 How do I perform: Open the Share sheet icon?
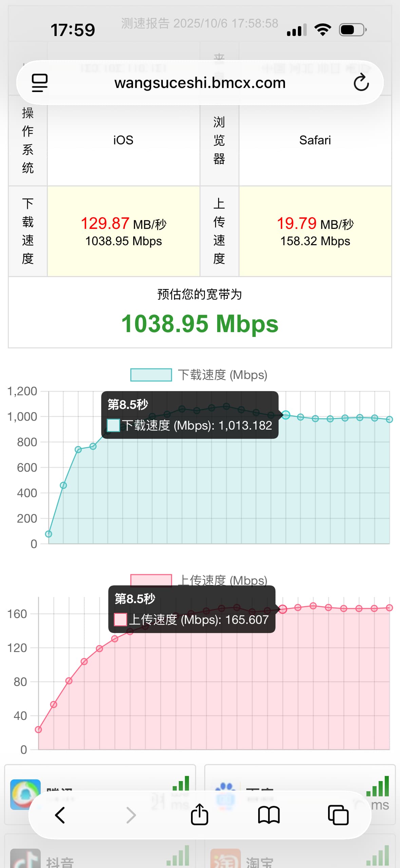[199, 814]
